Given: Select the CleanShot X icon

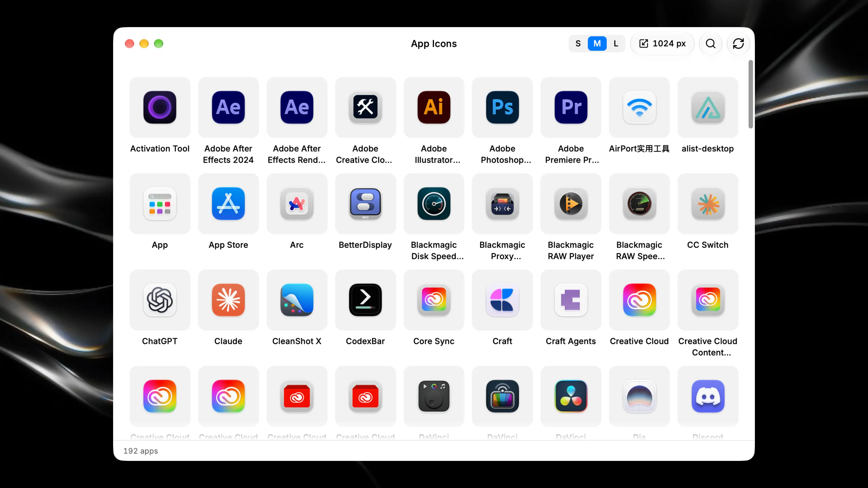Looking at the screenshot, I should click(x=296, y=300).
